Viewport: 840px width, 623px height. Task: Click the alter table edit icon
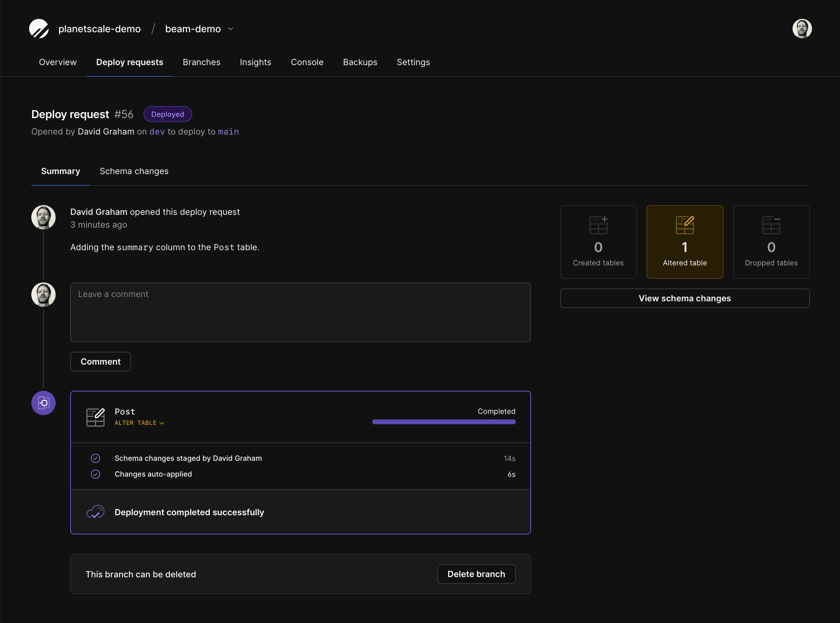point(95,416)
